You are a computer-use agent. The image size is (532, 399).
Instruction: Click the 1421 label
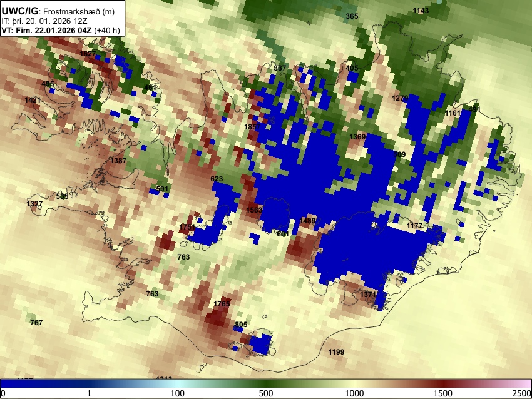pos(33,100)
